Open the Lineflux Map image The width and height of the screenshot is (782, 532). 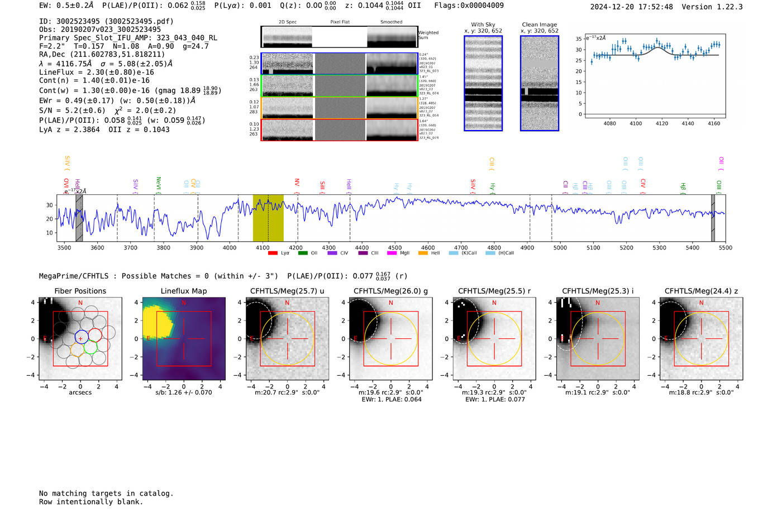tap(184, 339)
